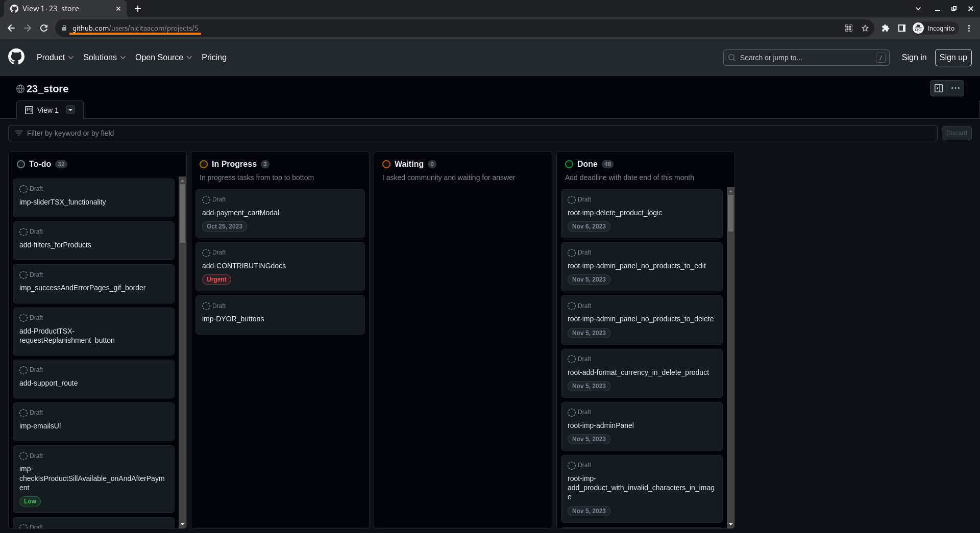Reload the page
Viewport: 980px width, 533px height.
tap(44, 29)
